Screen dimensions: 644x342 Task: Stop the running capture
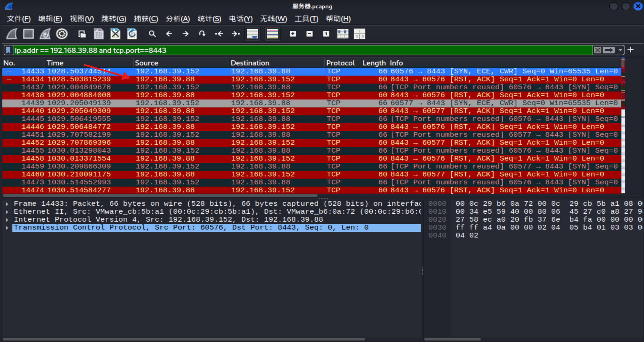point(28,34)
